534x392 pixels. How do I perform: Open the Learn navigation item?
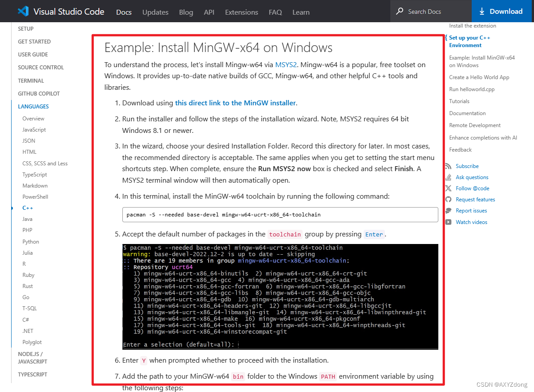pos(301,12)
